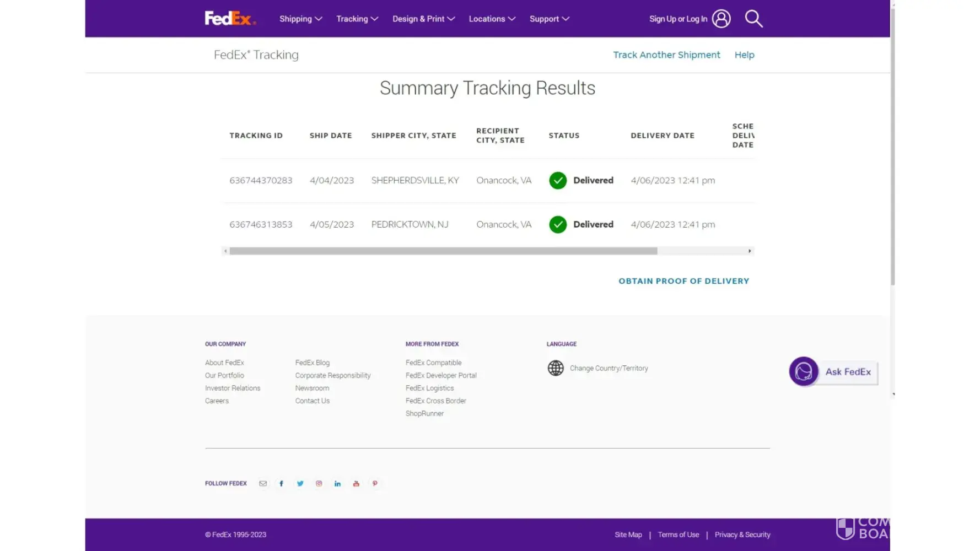980x551 pixels.
Task: Click the table scroll left arrow
Action: pos(225,251)
